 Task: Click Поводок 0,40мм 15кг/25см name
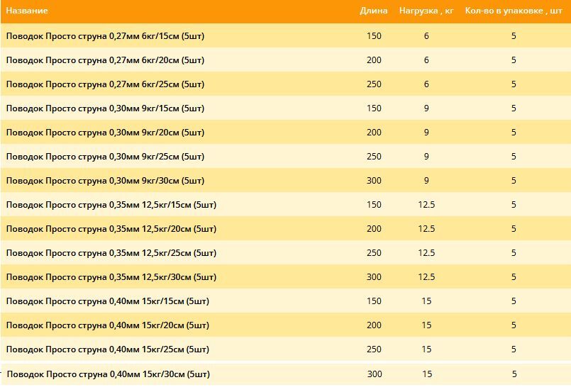(108, 349)
